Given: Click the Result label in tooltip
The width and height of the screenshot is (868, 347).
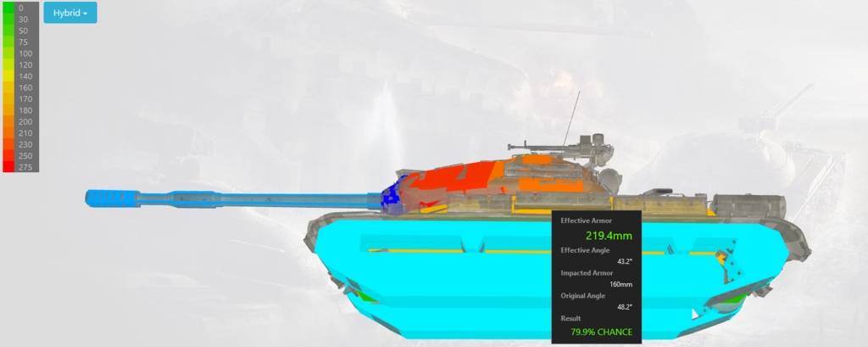Looking at the screenshot, I should click(570, 319).
